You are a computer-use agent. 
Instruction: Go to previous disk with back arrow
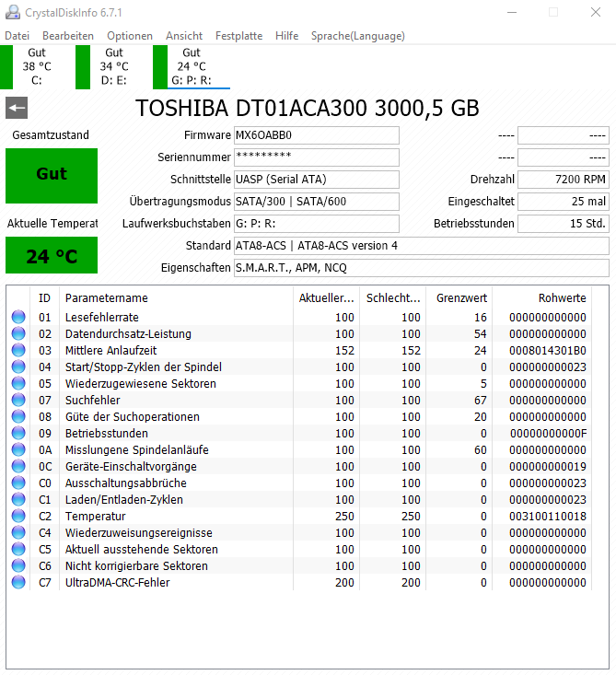(x=17, y=108)
